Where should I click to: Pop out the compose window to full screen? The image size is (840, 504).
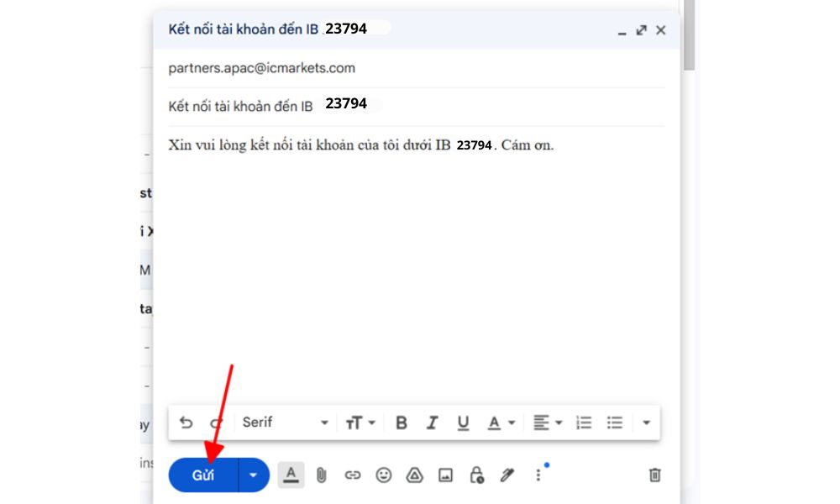point(641,30)
